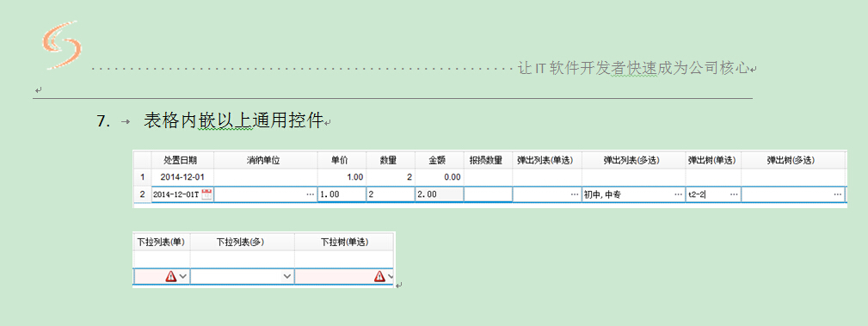Click the 弹出树(多选) column header

pos(792,161)
